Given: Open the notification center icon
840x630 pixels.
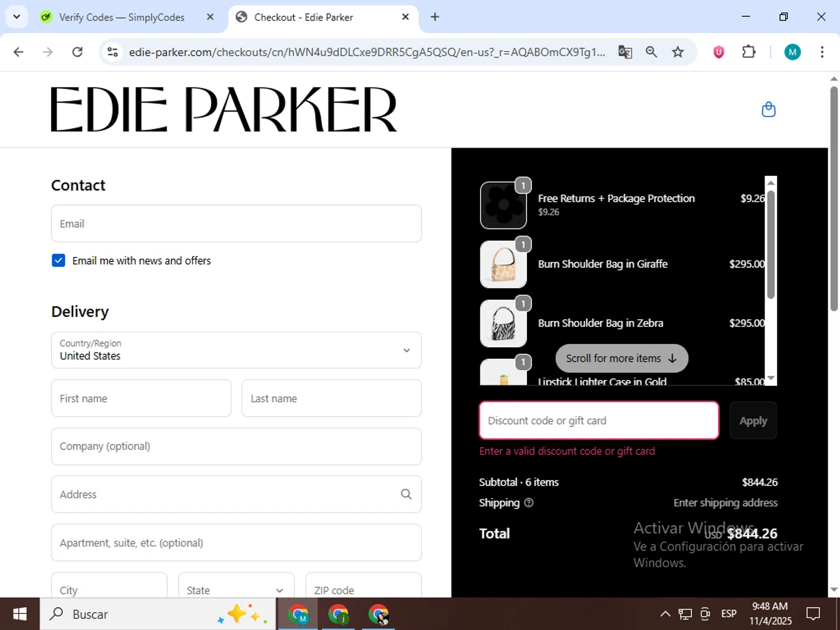Looking at the screenshot, I should click(813, 614).
